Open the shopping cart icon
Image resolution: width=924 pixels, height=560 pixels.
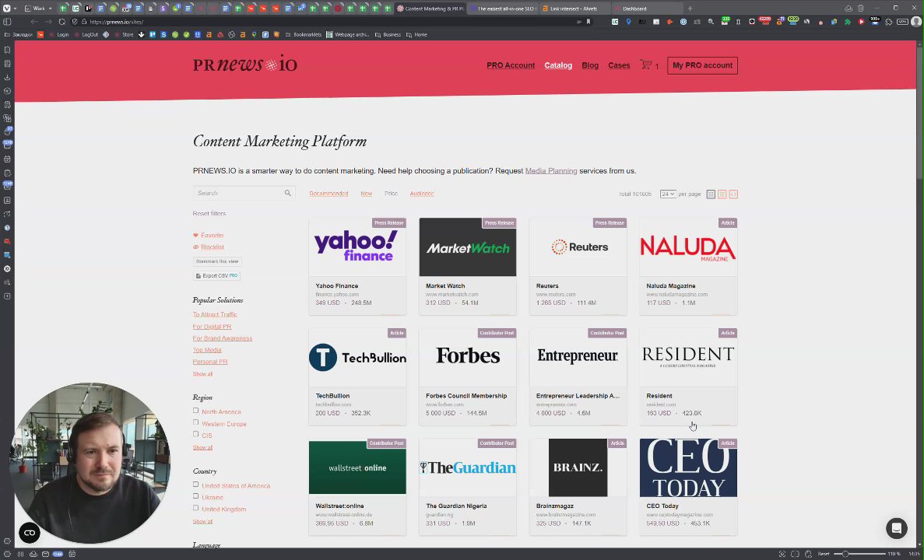pos(646,65)
